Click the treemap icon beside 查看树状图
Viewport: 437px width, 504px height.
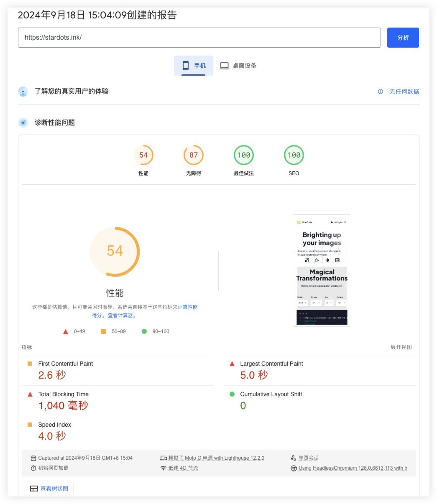34,488
